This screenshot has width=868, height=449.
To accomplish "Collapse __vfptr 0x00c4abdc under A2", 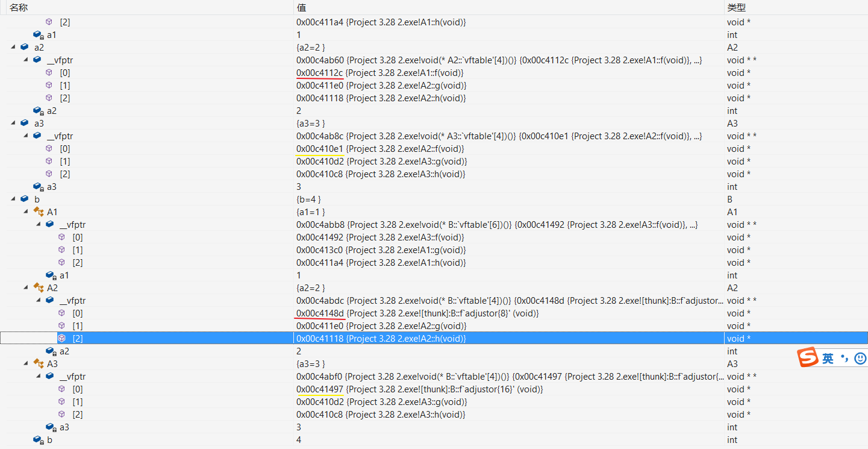I will click(39, 300).
